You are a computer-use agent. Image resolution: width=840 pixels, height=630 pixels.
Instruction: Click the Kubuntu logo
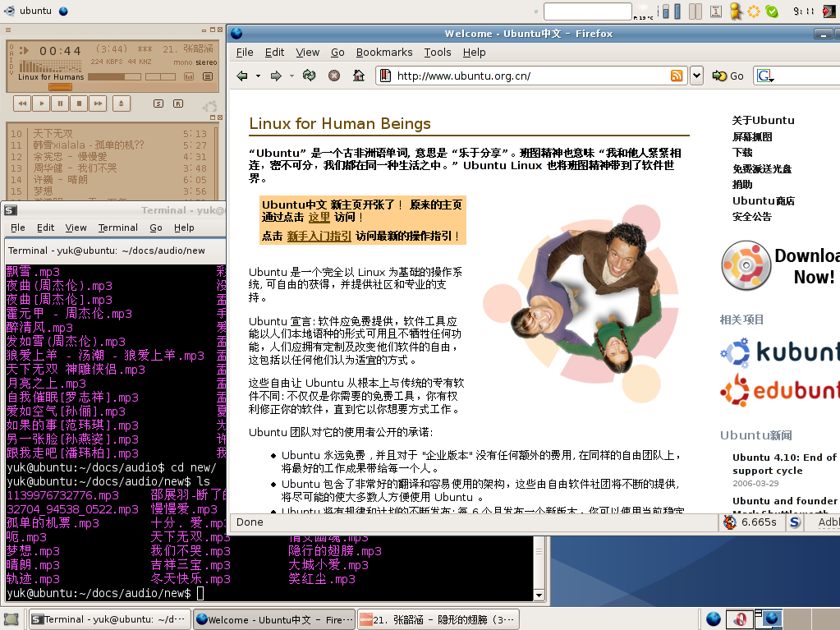pos(780,352)
